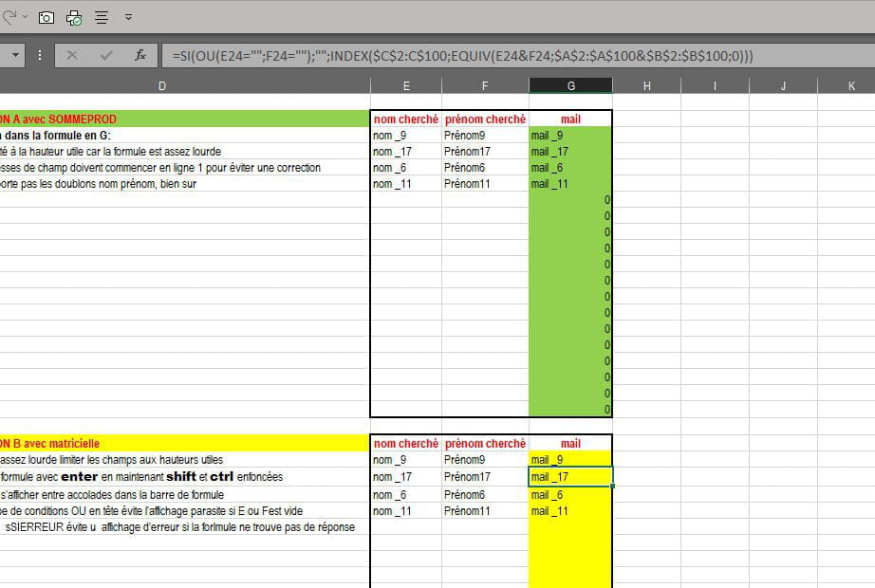The width and height of the screenshot is (875, 588).
Task: Select column G header
Action: pos(571,86)
